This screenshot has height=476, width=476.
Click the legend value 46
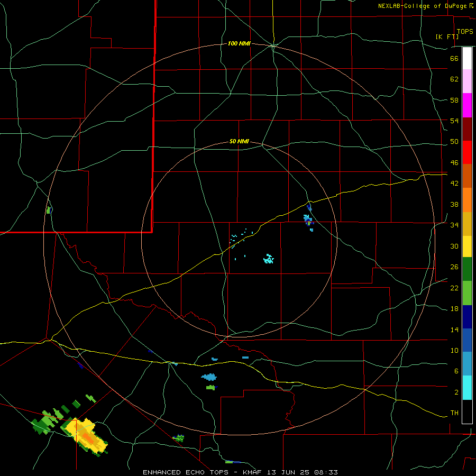(454, 163)
